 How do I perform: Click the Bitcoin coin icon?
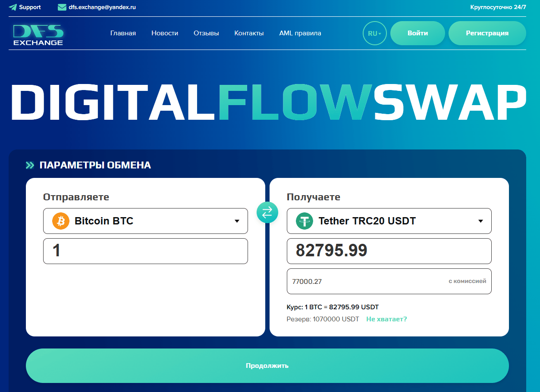point(61,221)
